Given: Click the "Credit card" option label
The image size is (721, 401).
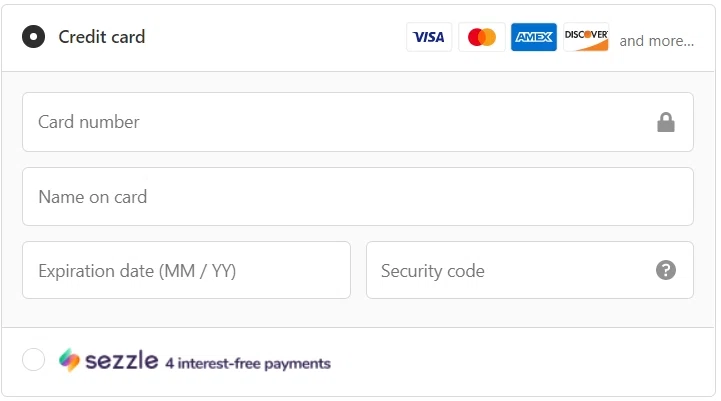Looking at the screenshot, I should click(101, 37).
